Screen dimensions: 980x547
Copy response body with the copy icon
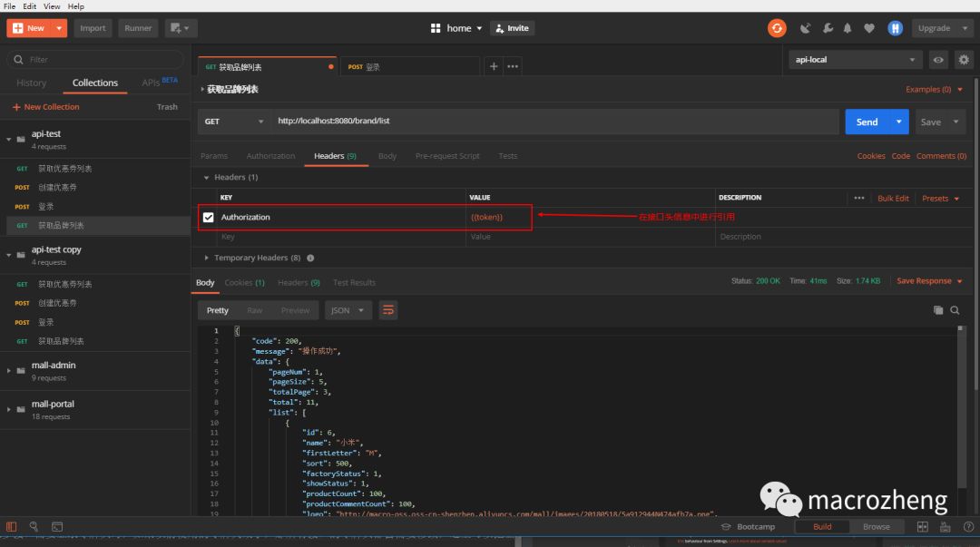(x=938, y=310)
